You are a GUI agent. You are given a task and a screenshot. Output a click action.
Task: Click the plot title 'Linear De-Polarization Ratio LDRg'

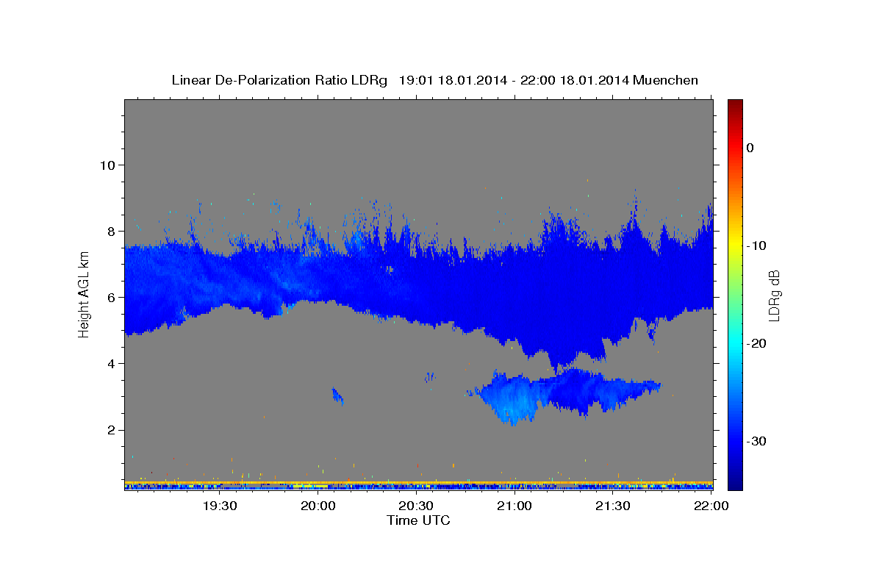pyautogui.click(x=279, y=80)
